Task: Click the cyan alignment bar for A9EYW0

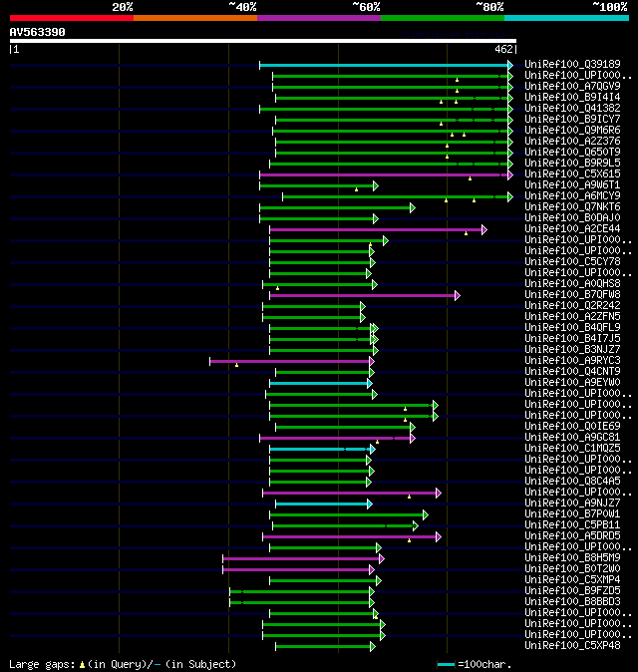Action: [x=319, y=384]
